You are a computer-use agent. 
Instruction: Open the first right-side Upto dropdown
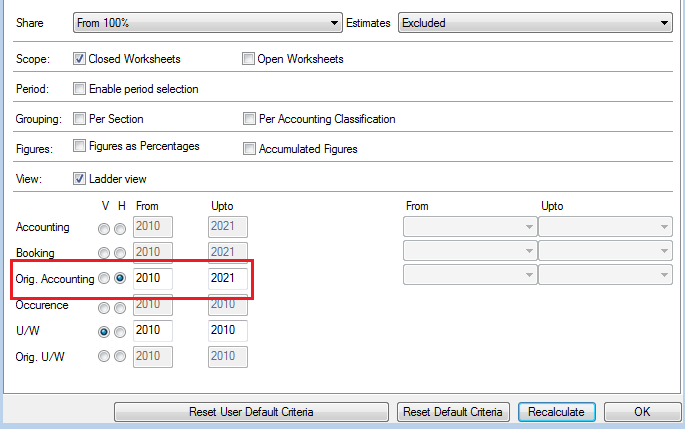(604, 227)
